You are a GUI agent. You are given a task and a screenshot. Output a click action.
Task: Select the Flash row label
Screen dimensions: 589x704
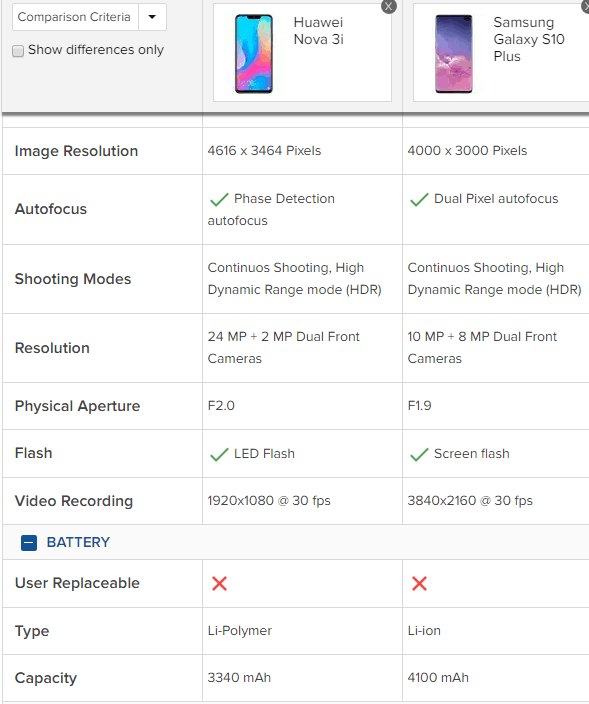(x=33, y=453)
